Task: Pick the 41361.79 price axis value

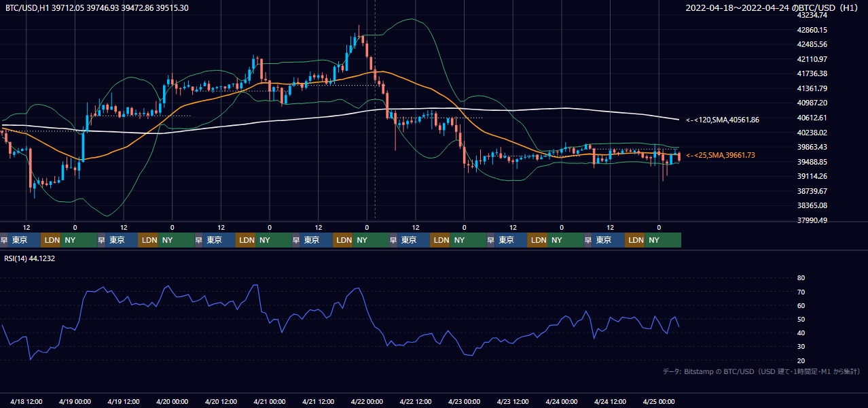Action: pyautogui.click(x=812, y=88)
